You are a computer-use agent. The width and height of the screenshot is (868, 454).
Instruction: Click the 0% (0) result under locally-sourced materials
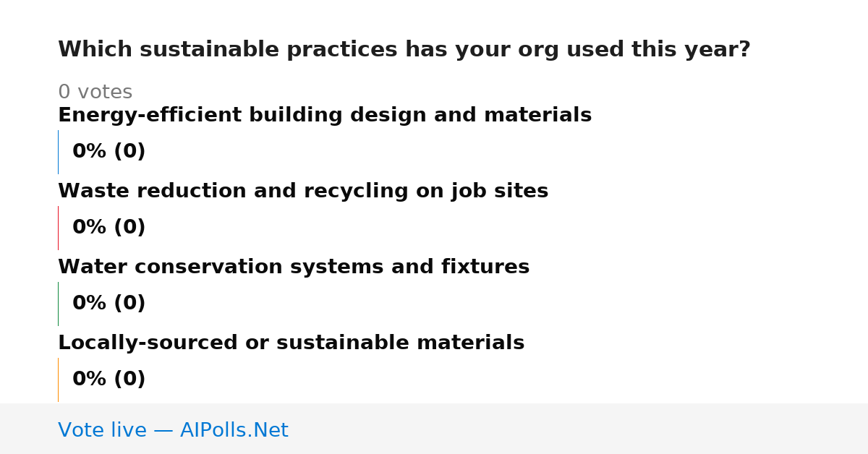109,380
